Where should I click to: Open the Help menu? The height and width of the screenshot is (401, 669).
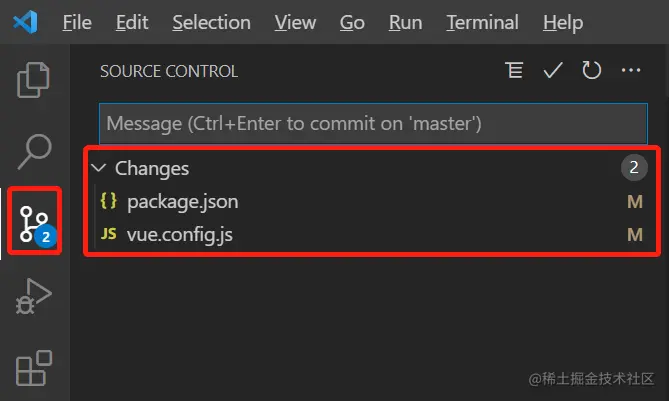point(563,22)
